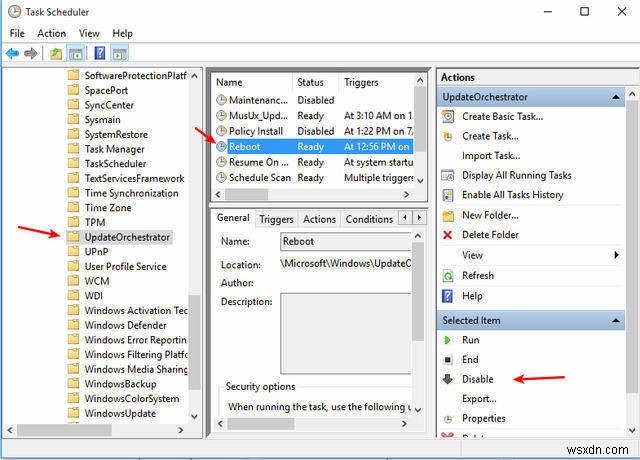This screenshot has height=460, width=640.
Task: Switch to the General tab
Action: click(x=233, y=218)
